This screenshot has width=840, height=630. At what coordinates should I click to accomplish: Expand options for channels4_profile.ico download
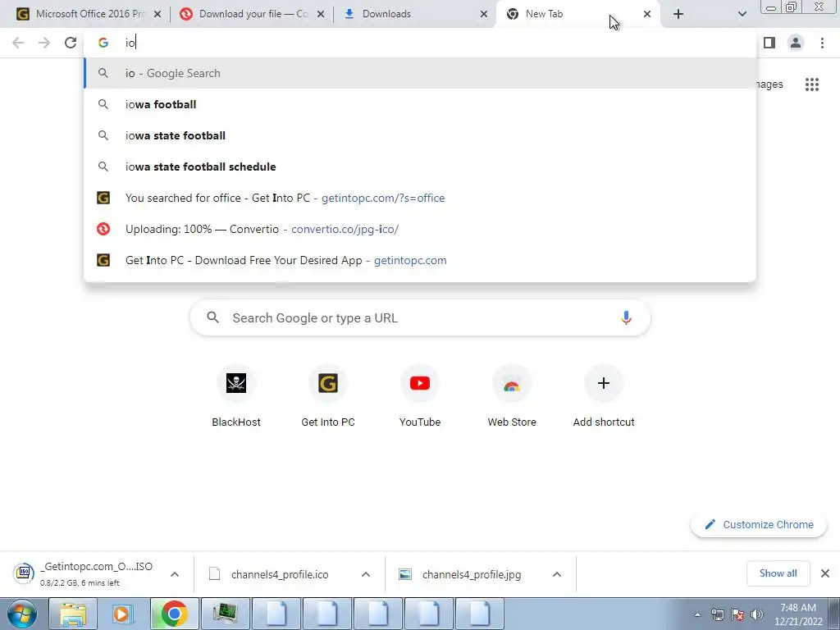point(366,573)
